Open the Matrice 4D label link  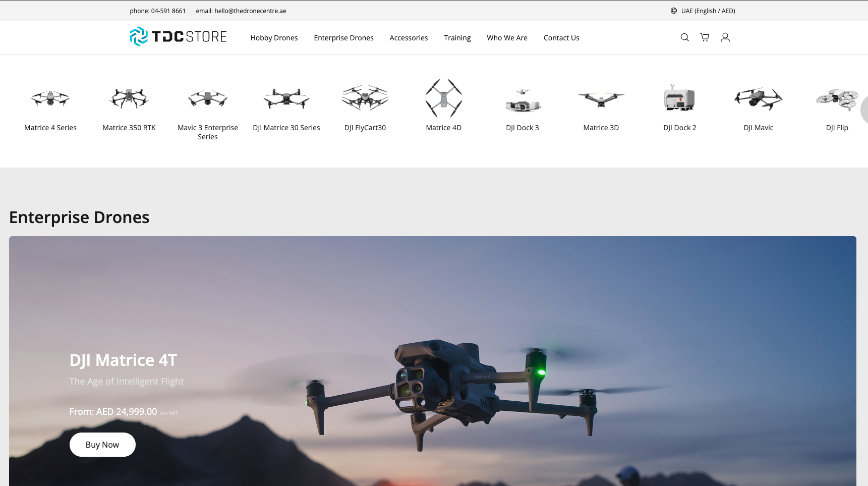point(444,128)
